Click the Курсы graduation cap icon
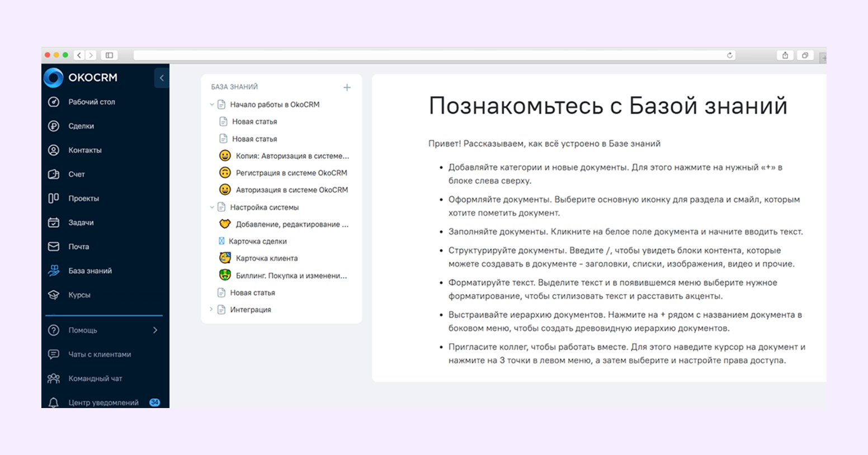Screen dimensions: 868x455 point(54,295)
